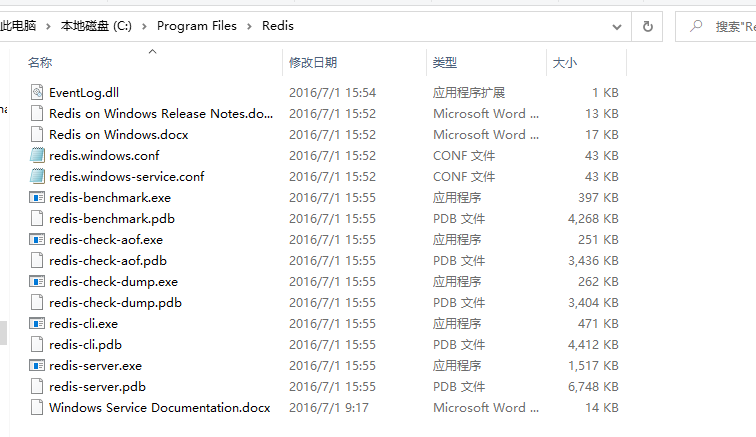Image resolution: width=756 pixels, height=437 pixels.
Task: Open the address bar history dropdown
Action: (x=617, y=27)
